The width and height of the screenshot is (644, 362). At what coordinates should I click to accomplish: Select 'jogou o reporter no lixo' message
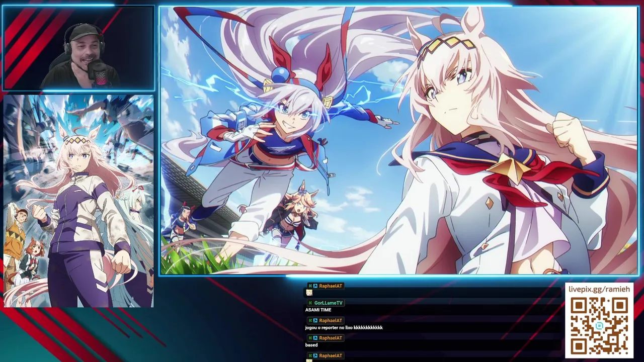pos(344,328)
